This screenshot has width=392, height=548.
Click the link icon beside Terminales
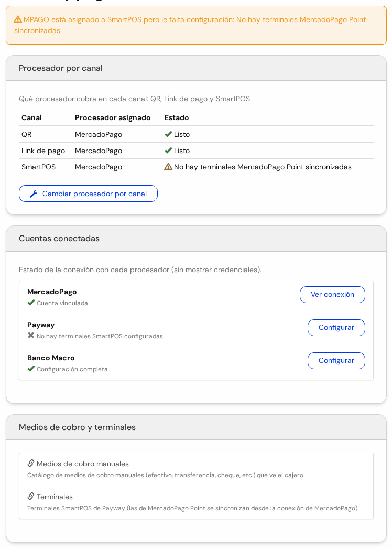point(31,496)
